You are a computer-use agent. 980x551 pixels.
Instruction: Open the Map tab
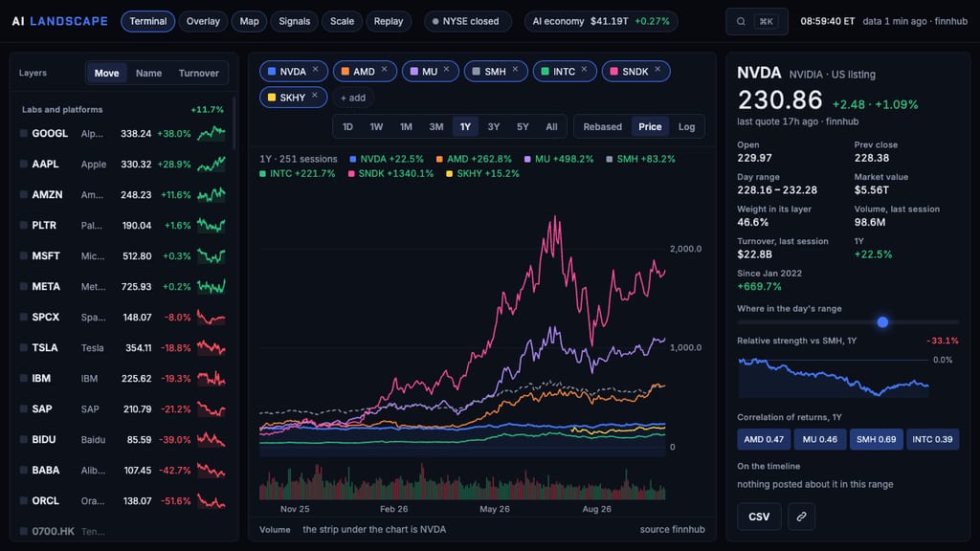point(249,21)
